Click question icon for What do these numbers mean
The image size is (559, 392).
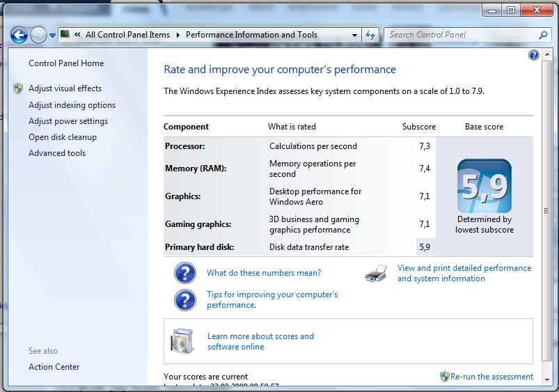point(185,273)
